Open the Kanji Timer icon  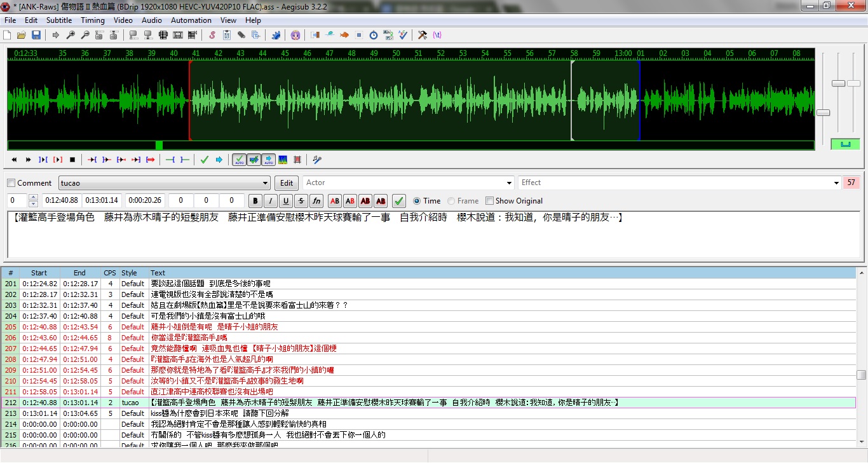pyautogui.click(x=388, y=35)
